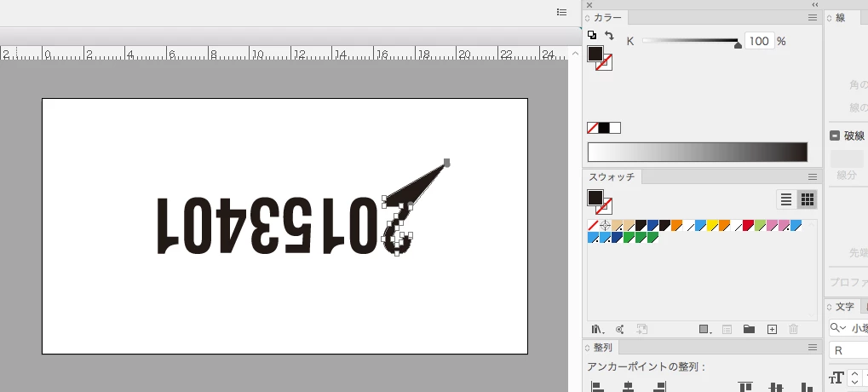Switch to the 整列 panel tab
868x392 pixels.
(602, 348)
